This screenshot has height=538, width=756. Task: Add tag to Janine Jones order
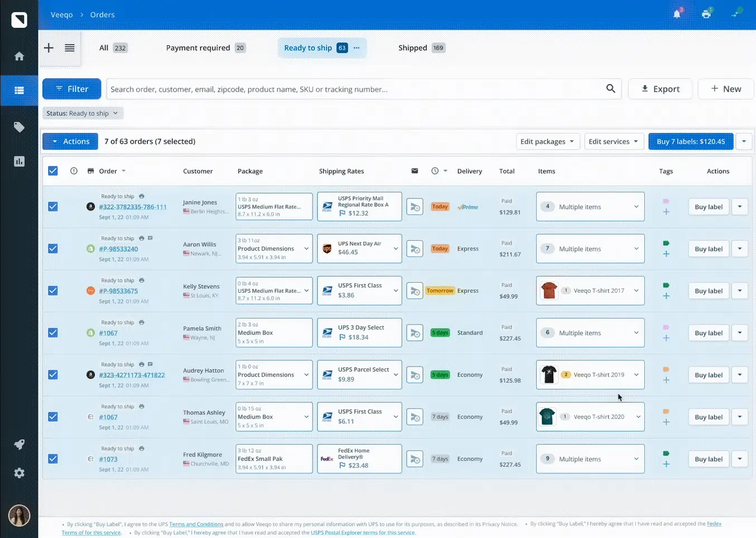coord(666,212)
